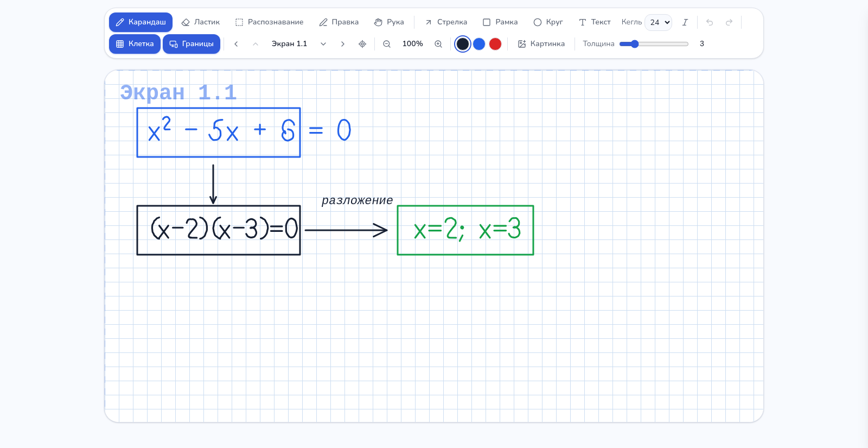Viewport: 868px width, 448px height.
Task: Click the up chevron icon
Action: 256,44
